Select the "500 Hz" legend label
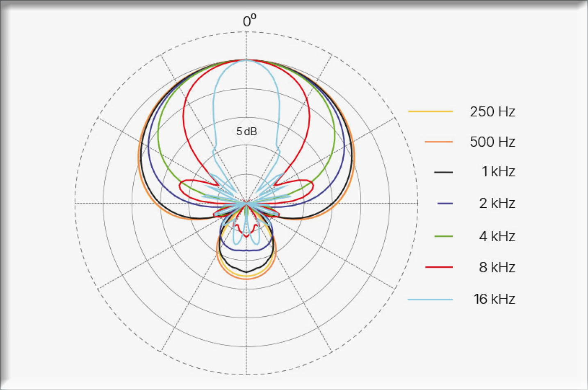Image resolution: width=588 pixels, height=390 pixels. pyautogui.click(x=492, y=142)
